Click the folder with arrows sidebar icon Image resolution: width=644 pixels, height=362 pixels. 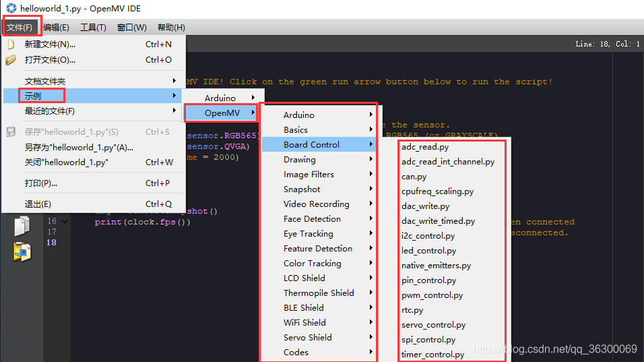pos(22,251)
